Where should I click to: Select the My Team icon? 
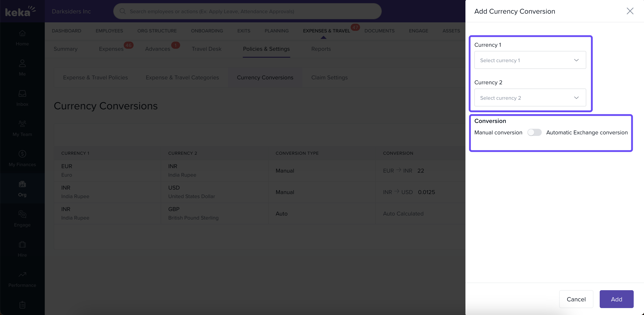point(22,124)
